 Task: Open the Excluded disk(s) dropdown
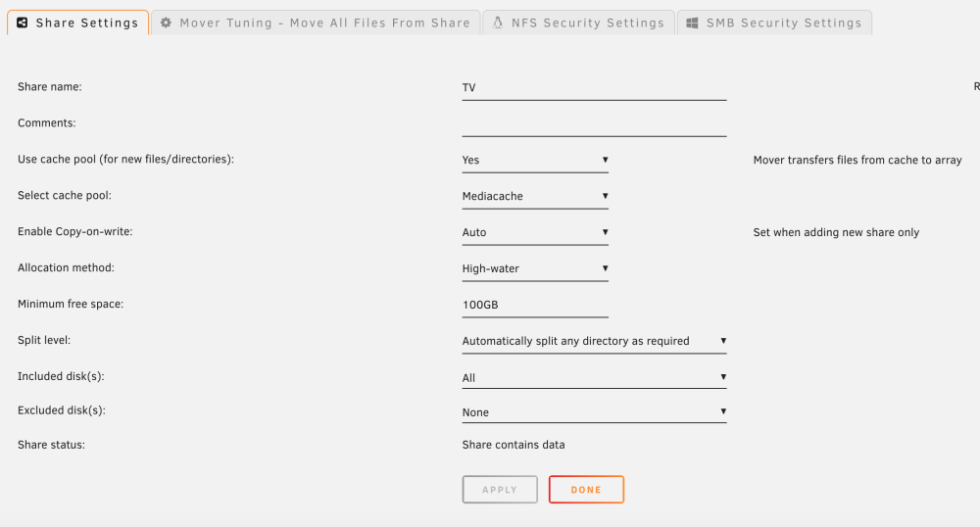point(595,412)
